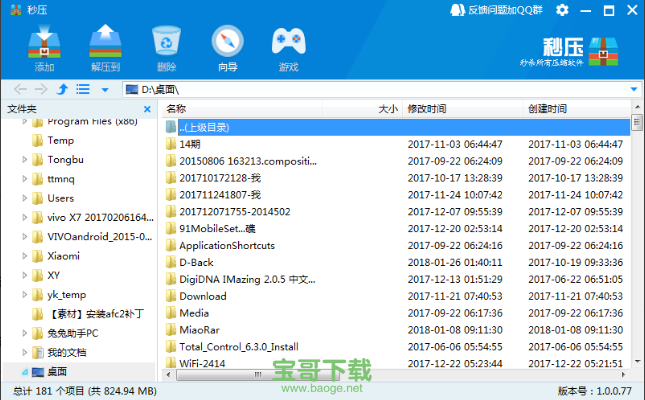Go up one directory level
The width and height of the screenshot is (645, 400).
62,89
